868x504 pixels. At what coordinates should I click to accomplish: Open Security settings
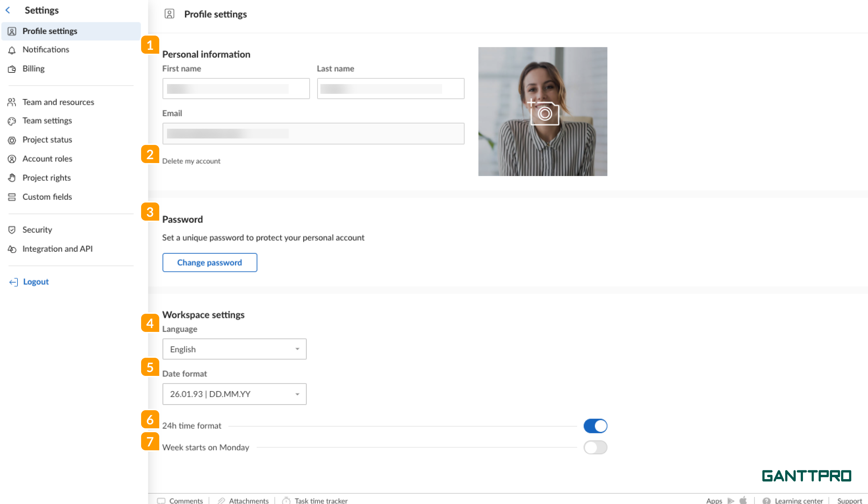coord(37,230)
